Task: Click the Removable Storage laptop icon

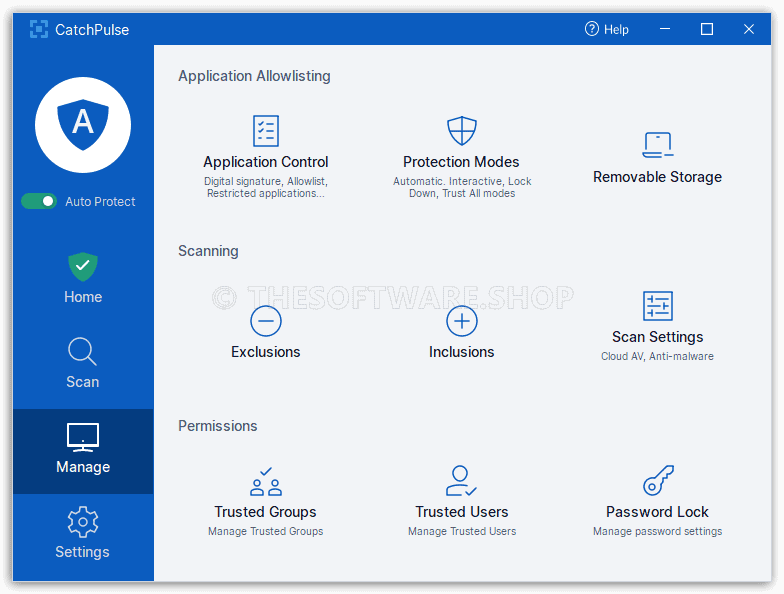Action: 658,145
